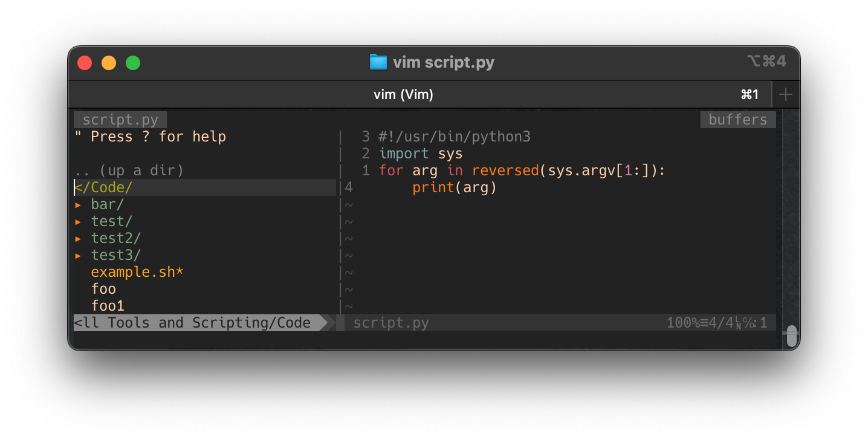The image size is (868, 440).
Task: Select the </Code/ root directory line
Action: tap(103, 187)
